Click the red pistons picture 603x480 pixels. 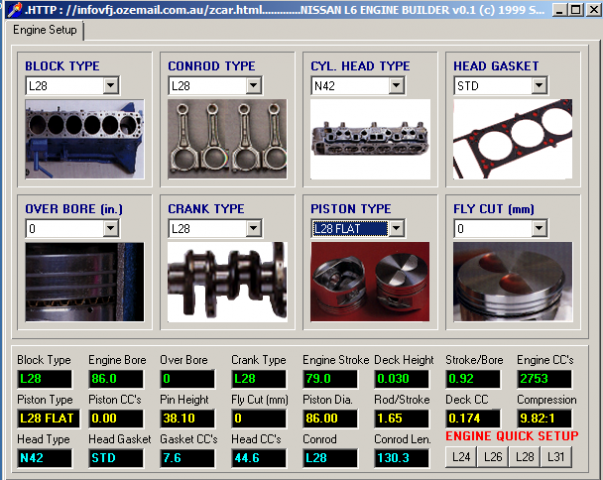pos(370,280)
